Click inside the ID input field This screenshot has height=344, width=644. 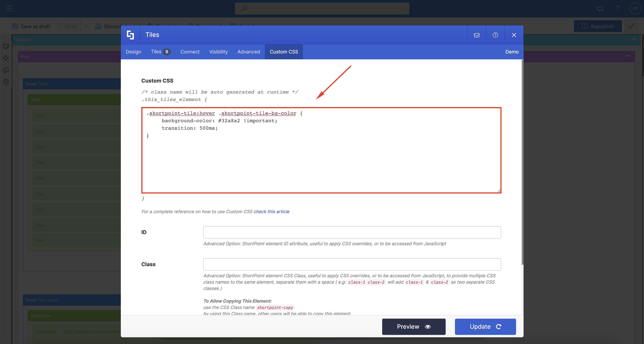click(x=351, y=232)
